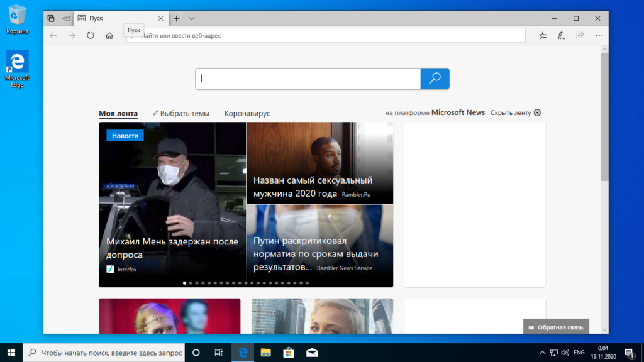
Task: Open the red-background news thumbnail
Action: pyautogui.click(x=170, y=316)
